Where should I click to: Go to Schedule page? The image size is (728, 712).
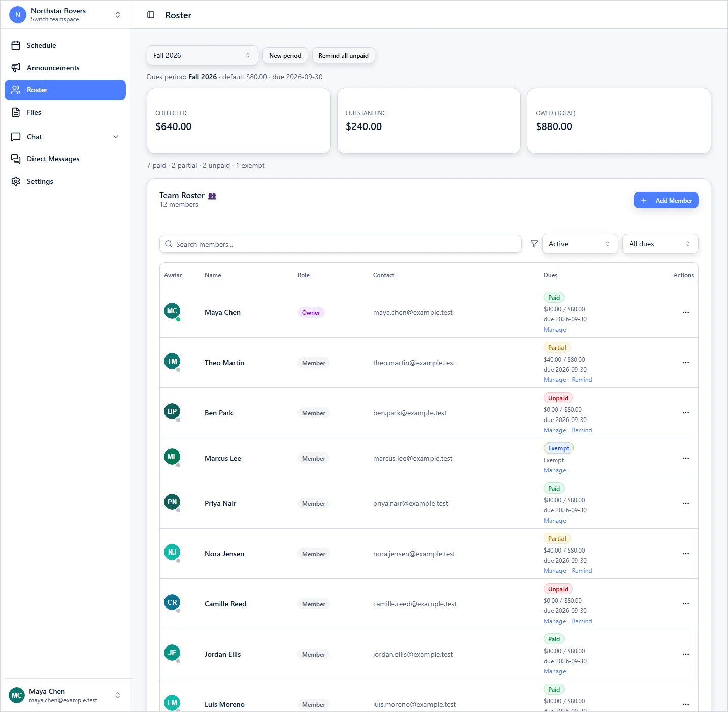tap(65, 45)
